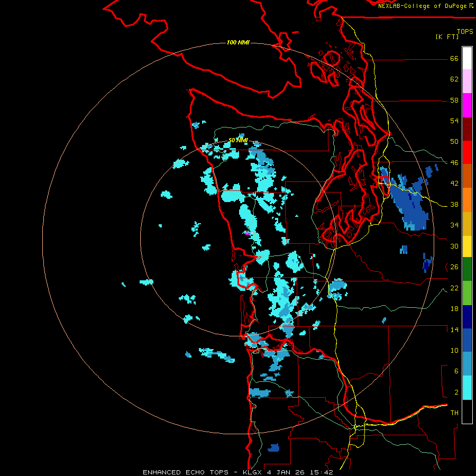Click the legend value 42

pos(454,184)
